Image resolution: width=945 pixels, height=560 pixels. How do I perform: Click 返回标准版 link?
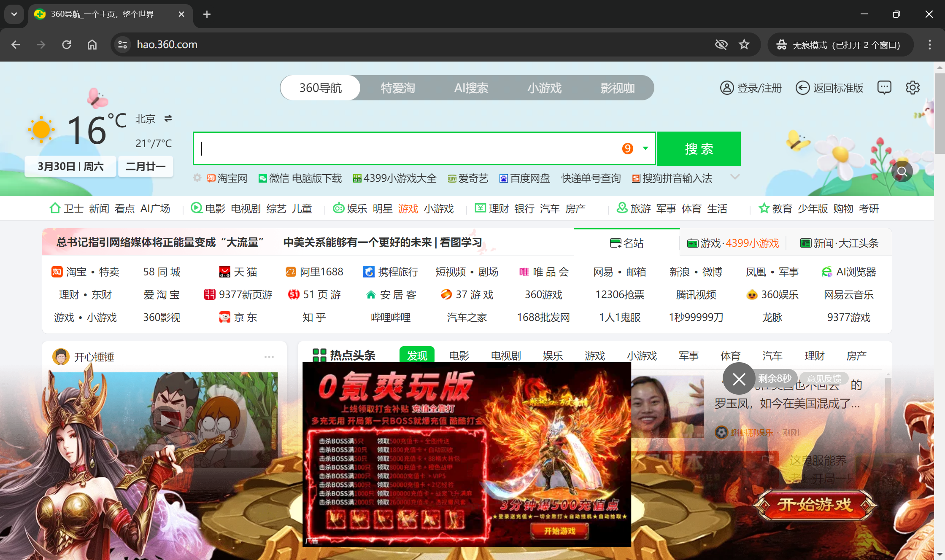(829, 88)
